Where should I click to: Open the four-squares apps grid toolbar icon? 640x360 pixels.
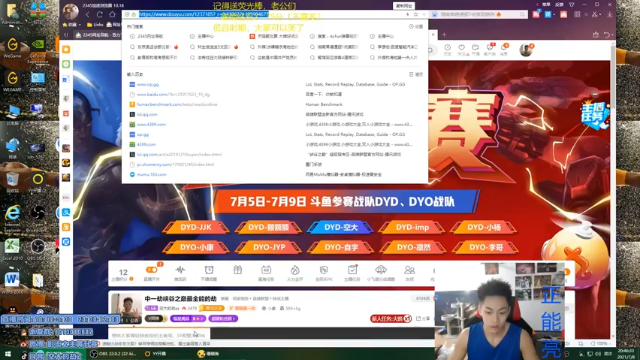point(577,14)
